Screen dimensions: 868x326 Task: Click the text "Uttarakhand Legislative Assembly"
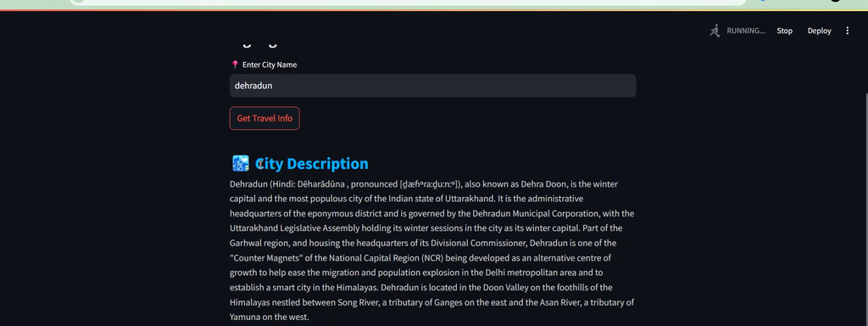(x=295, y=228)
